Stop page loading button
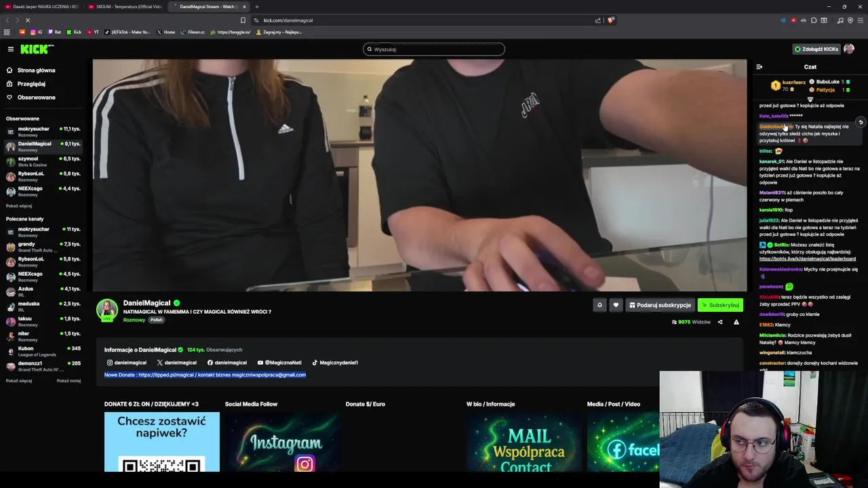868x488 pixels. [28, 20]
